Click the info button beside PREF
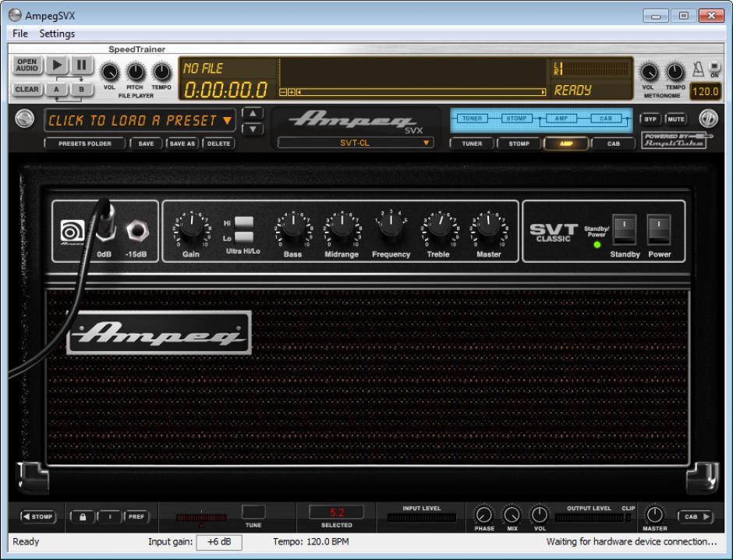The height and width of the screenshot is (560, 733). (x=110, y=516)
